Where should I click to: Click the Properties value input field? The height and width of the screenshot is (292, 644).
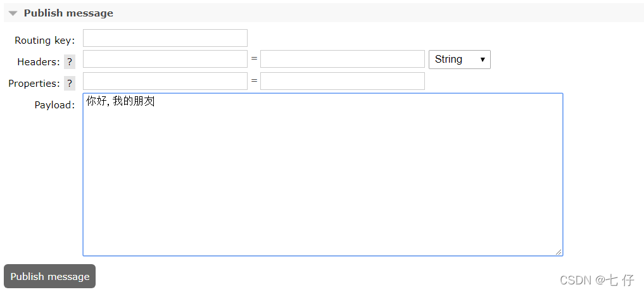(342, 81)
